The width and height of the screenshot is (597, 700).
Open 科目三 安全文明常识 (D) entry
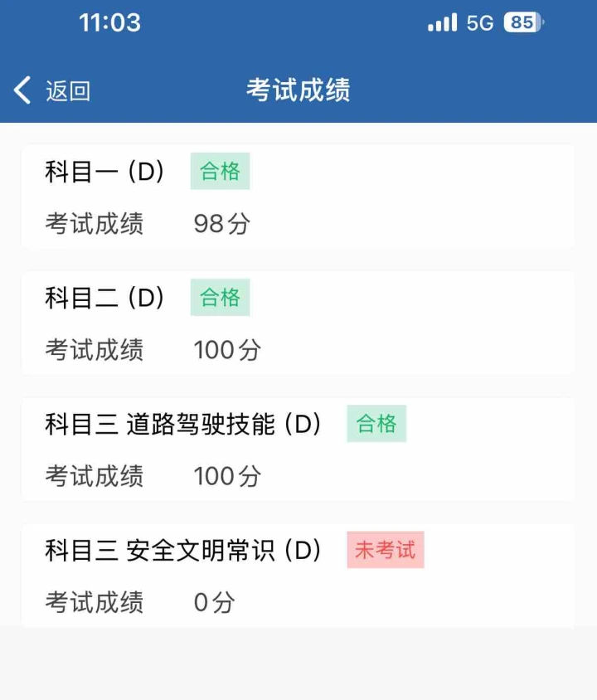coord(298,575)
